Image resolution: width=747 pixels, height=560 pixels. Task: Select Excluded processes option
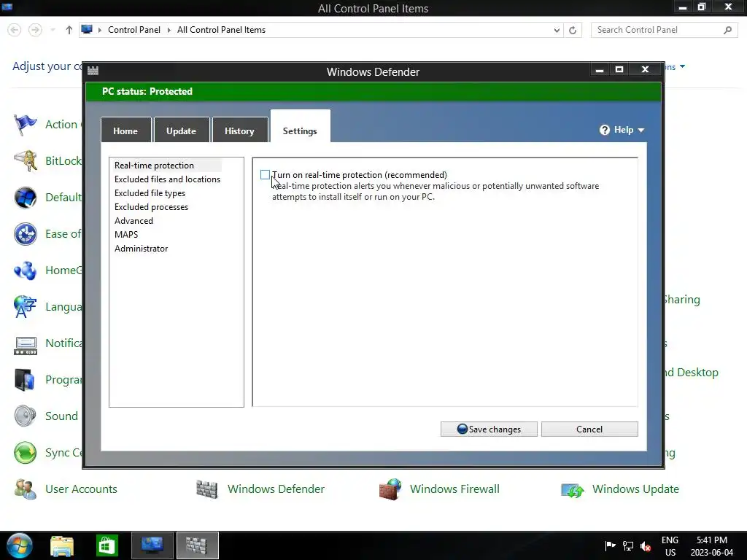click(x=151, y=206)
